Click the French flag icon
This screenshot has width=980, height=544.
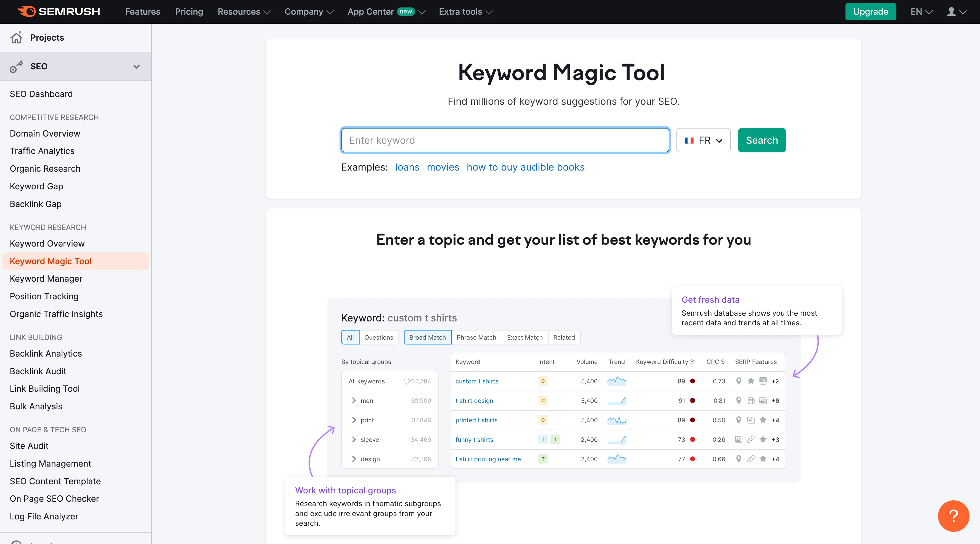689,140
